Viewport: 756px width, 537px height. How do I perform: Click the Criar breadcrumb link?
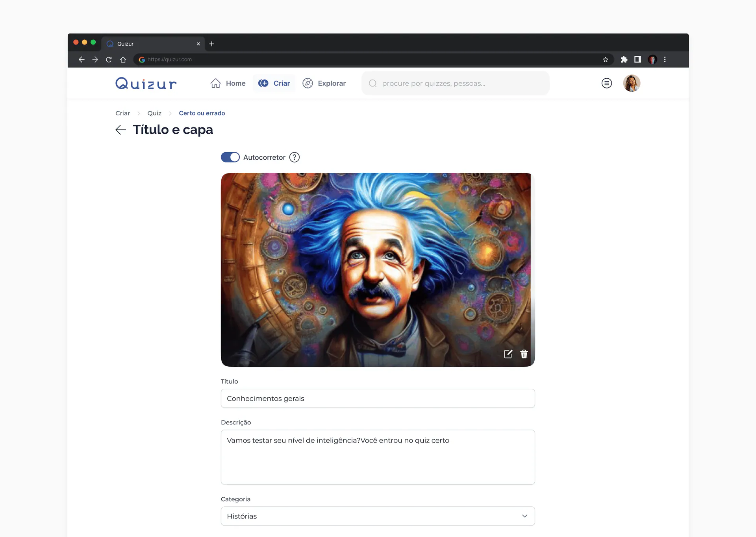[x=122, y=113]
